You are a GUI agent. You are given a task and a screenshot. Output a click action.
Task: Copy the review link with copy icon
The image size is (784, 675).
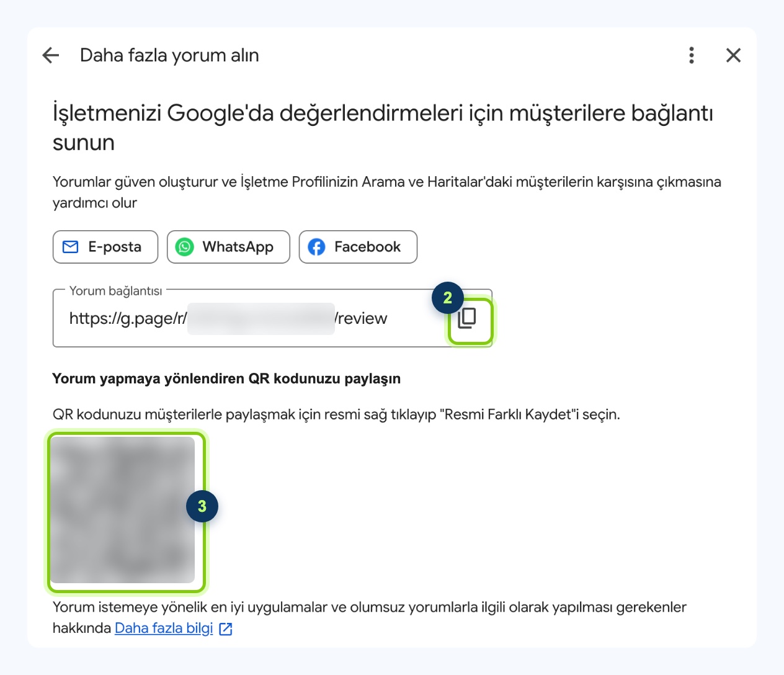tap(468, 318)
